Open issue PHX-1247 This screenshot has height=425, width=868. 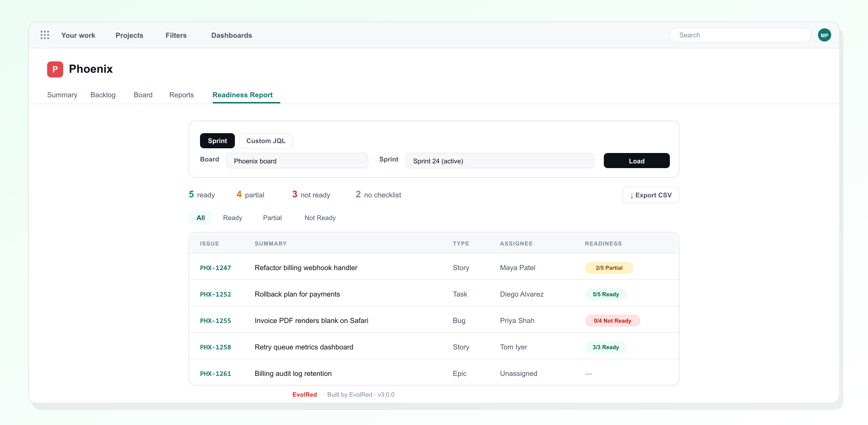click(216, 268)
